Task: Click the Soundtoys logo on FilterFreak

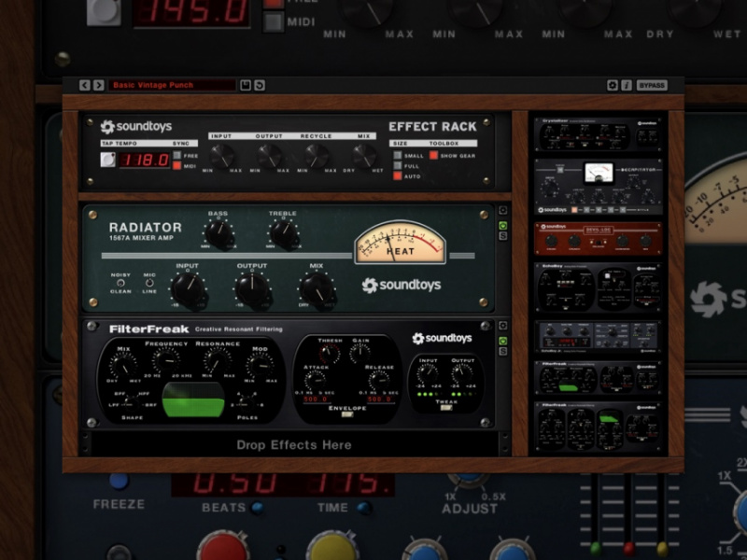Action: (x=444, y=338)
